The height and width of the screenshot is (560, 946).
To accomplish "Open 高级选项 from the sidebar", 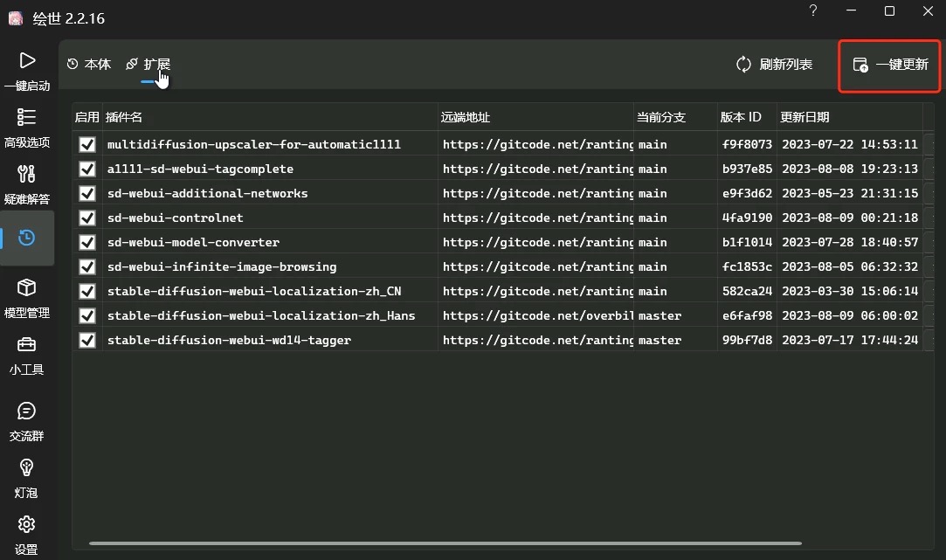I will [x=27, y=128].
